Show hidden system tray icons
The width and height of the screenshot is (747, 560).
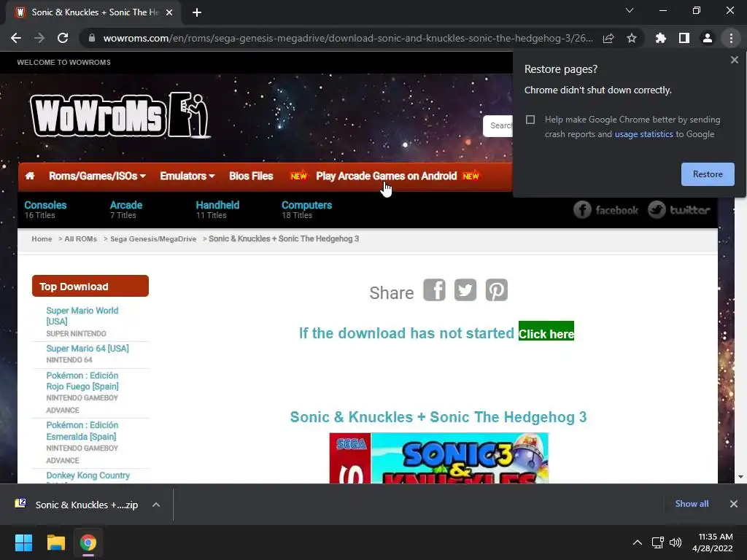pos(637,542)
